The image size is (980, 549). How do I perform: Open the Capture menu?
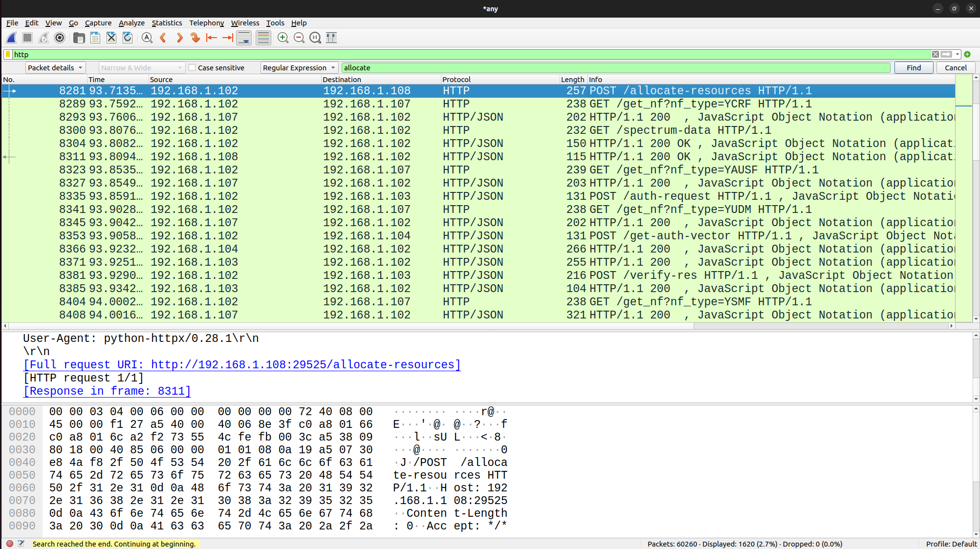98,23
